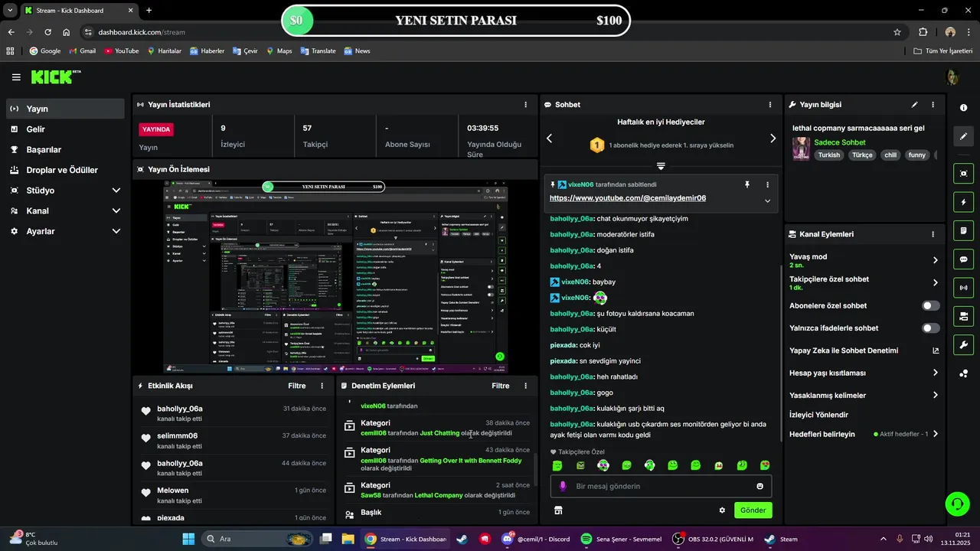Image resolution: width=980 pixels, height=551 pixels.
Task: Click the chat bubble icon in the right rail
Action: coord(963,259)
